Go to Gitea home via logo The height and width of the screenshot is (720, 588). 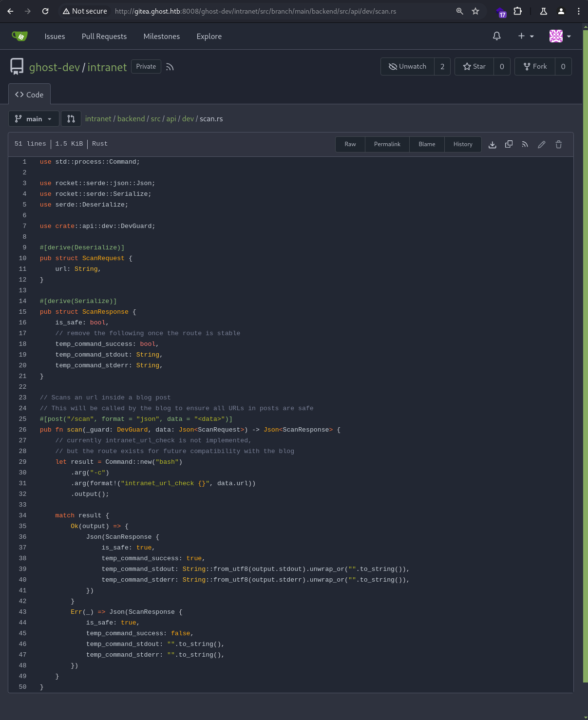click(19, 36)
